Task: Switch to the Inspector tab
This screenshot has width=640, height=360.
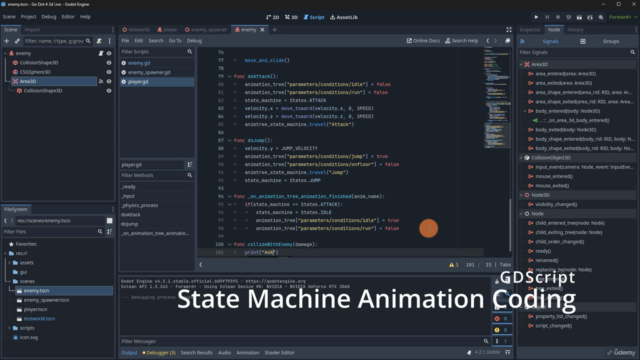Action: pos(530,29)
